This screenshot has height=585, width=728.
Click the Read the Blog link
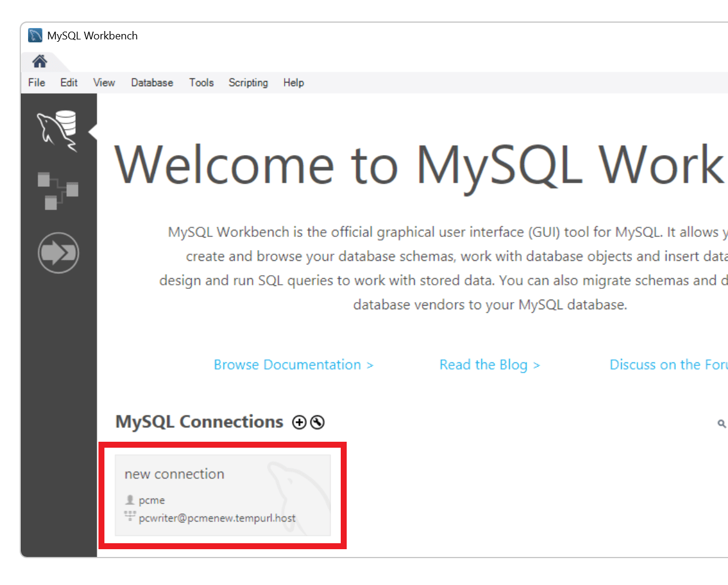pyautogui.click(x=489, y=365)
